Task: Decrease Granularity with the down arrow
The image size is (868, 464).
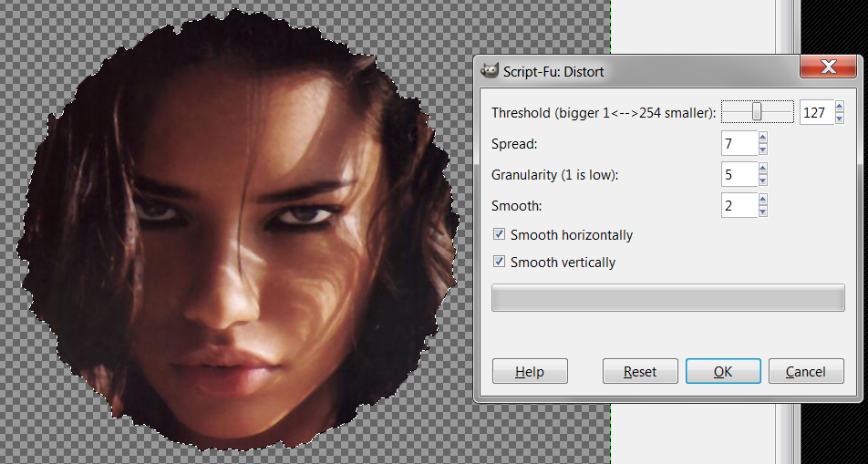Action: [x=763, y=180]
